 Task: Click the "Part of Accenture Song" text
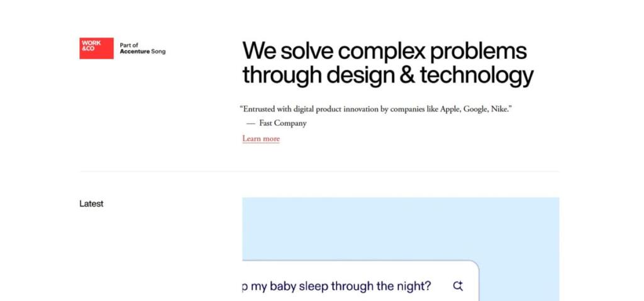click(143, 48)
